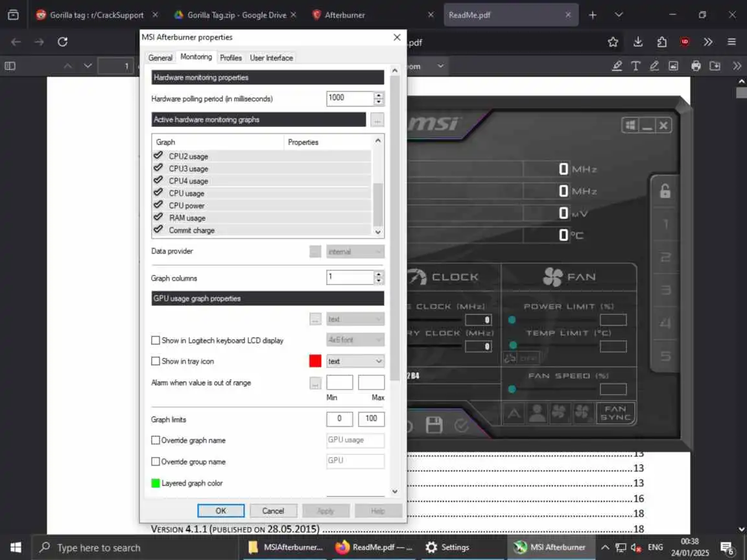
Task: Expand the PDF toolbar overflow chevrons
Action: coord(737,65)
